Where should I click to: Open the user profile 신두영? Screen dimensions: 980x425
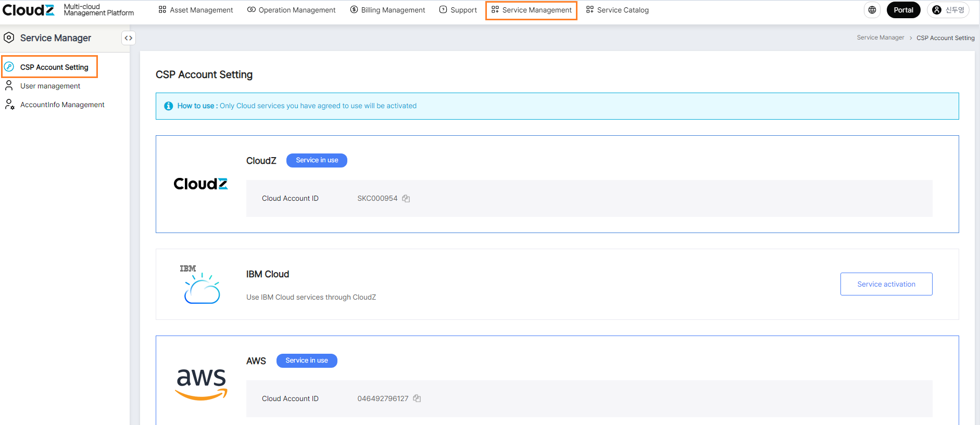coord(948,10)
